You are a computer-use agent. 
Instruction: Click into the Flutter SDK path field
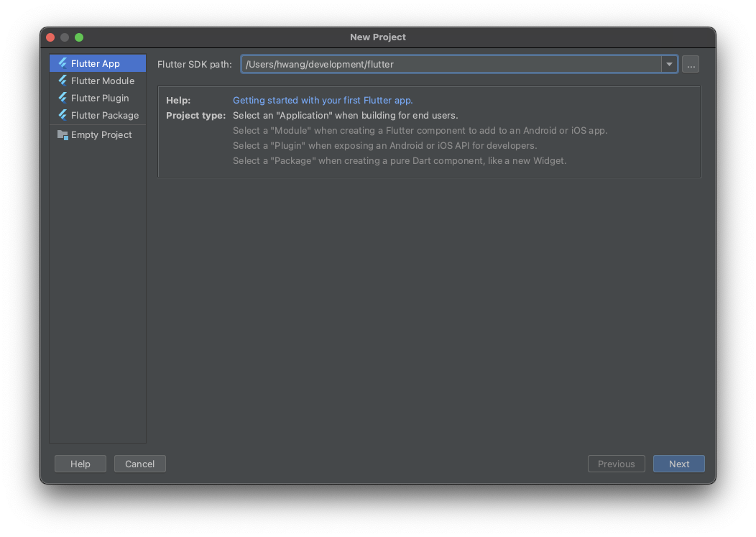(451, 64)
